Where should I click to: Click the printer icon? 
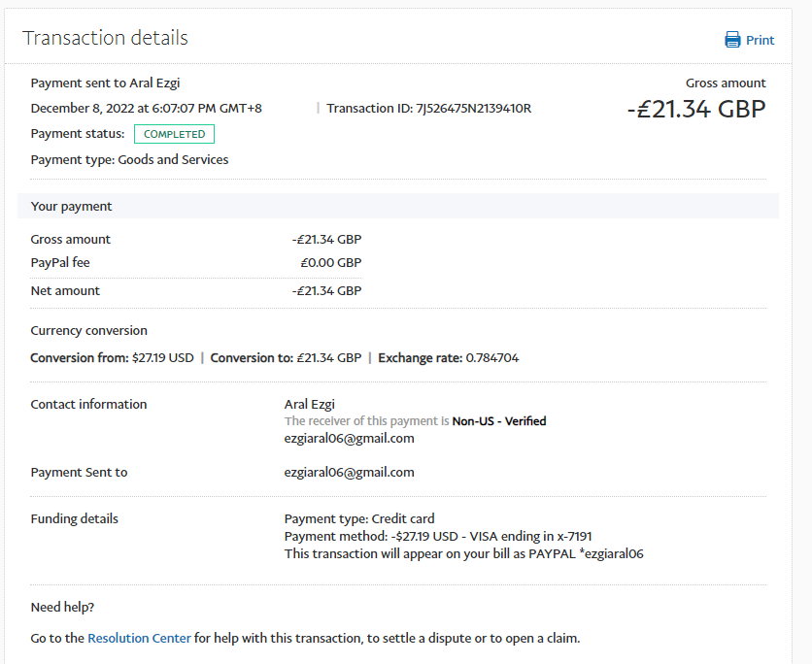pos(732,40)
